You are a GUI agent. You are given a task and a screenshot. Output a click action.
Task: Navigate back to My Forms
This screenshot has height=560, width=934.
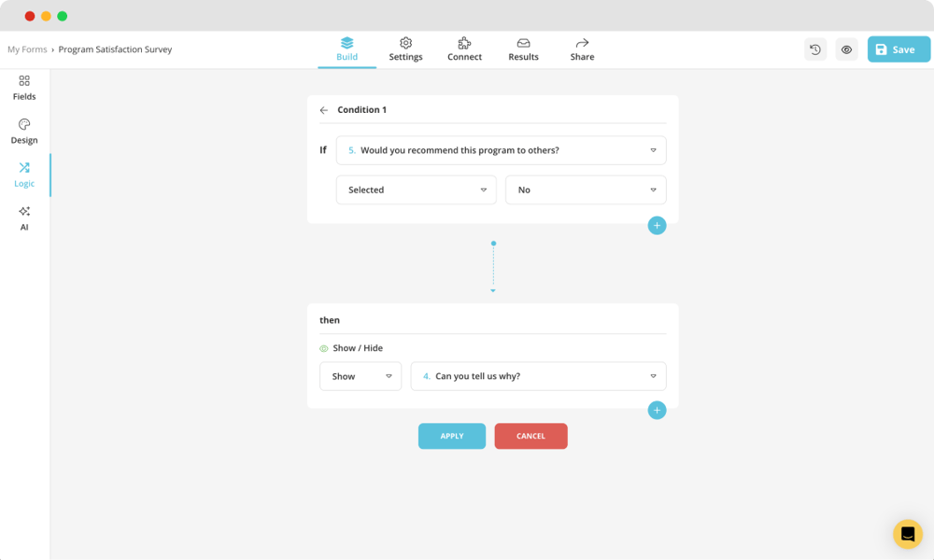(26, 49)
